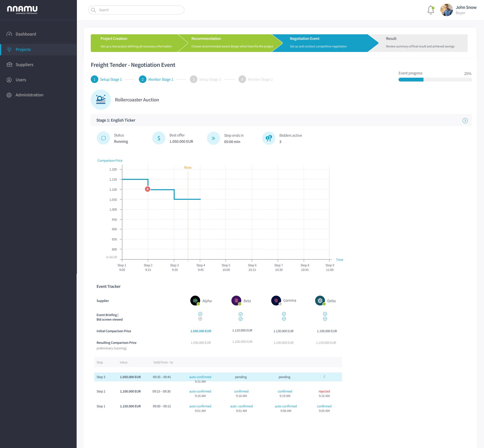484x448 pixels.
Task: Click the Rollercoaster Auction icon
Action: tap(101, 100)
